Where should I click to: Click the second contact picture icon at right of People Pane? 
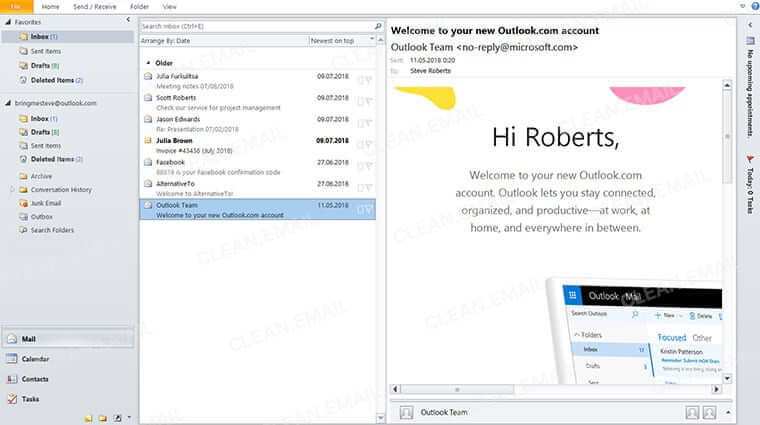pos(710,412)
